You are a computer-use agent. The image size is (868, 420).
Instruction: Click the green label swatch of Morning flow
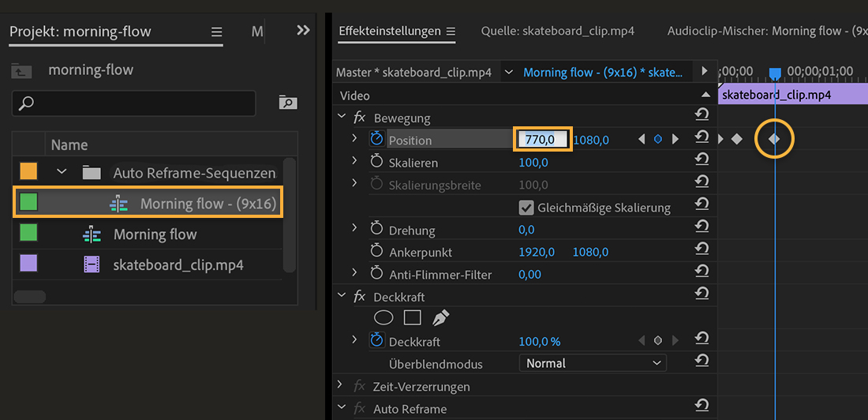28,234
